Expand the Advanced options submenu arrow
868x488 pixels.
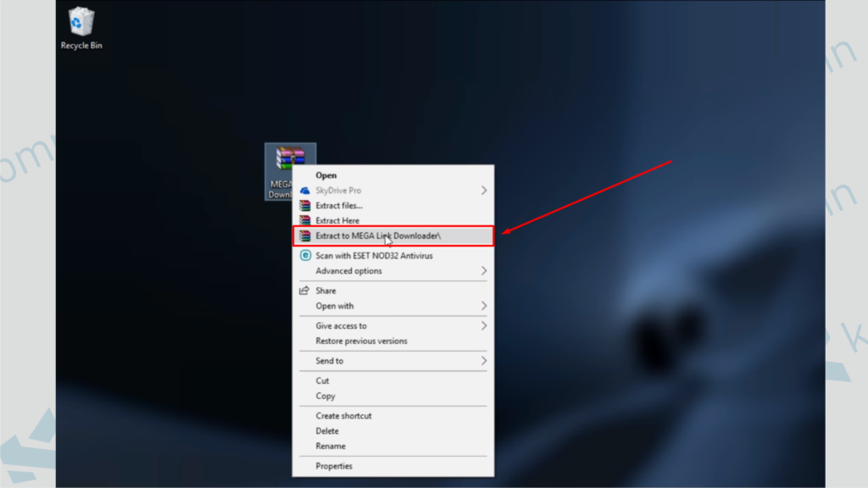coord(484,271)
